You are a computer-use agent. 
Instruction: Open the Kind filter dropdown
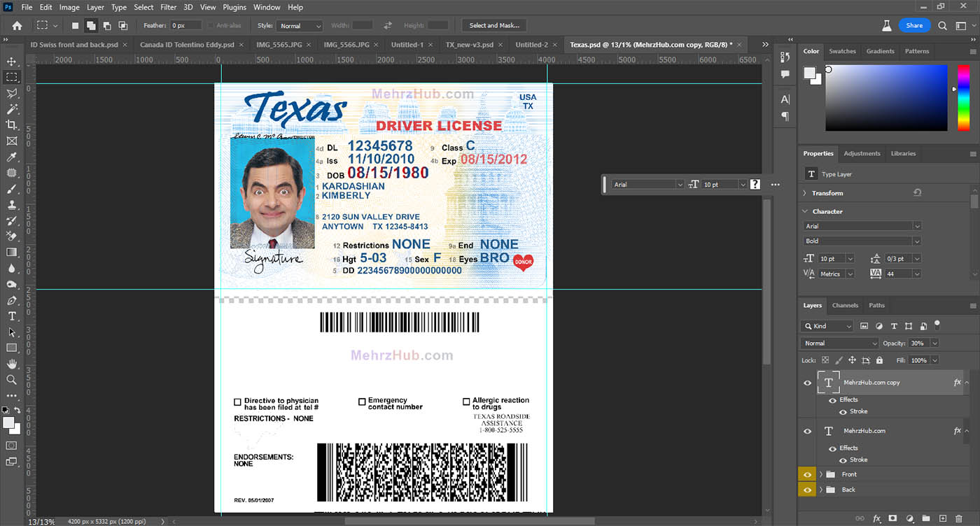(827, 326)
